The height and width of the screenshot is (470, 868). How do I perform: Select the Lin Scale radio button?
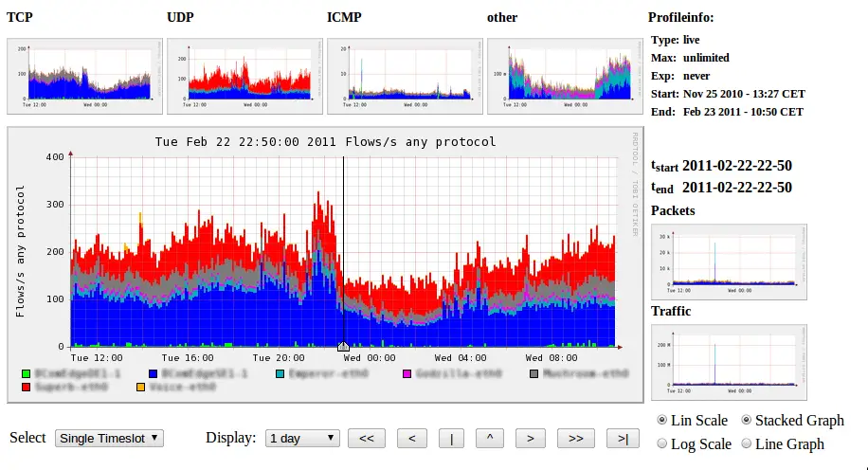tap(662, 420)
